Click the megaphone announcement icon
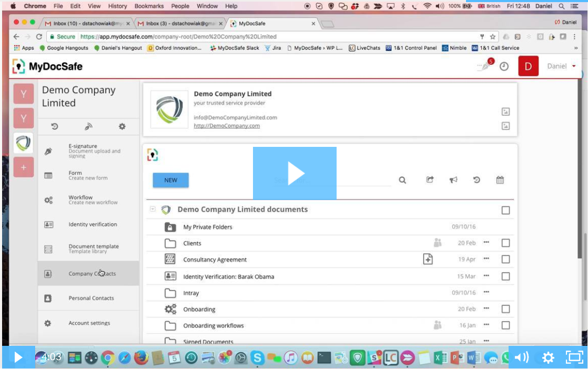Viewport: 588px width, 369px height. (453, 180)
